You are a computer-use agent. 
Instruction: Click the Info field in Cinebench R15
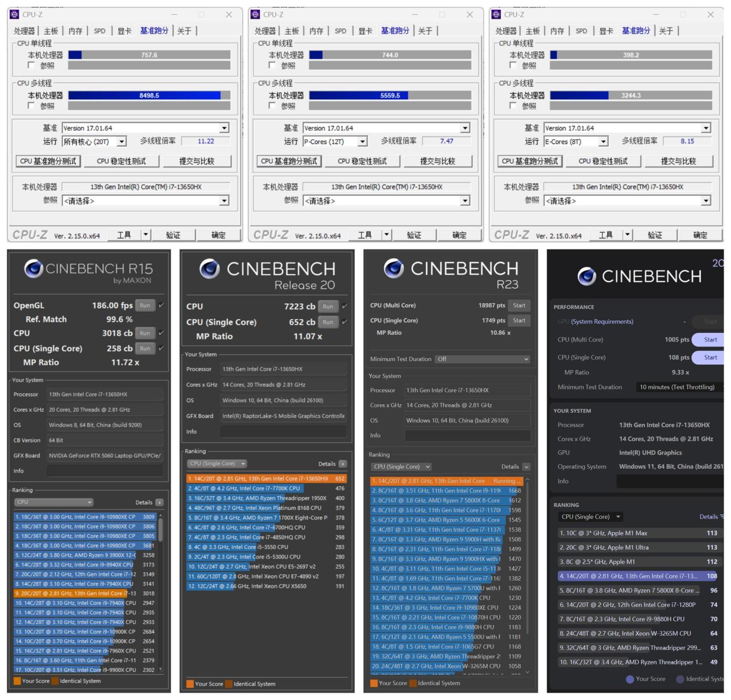coord(105,471)
